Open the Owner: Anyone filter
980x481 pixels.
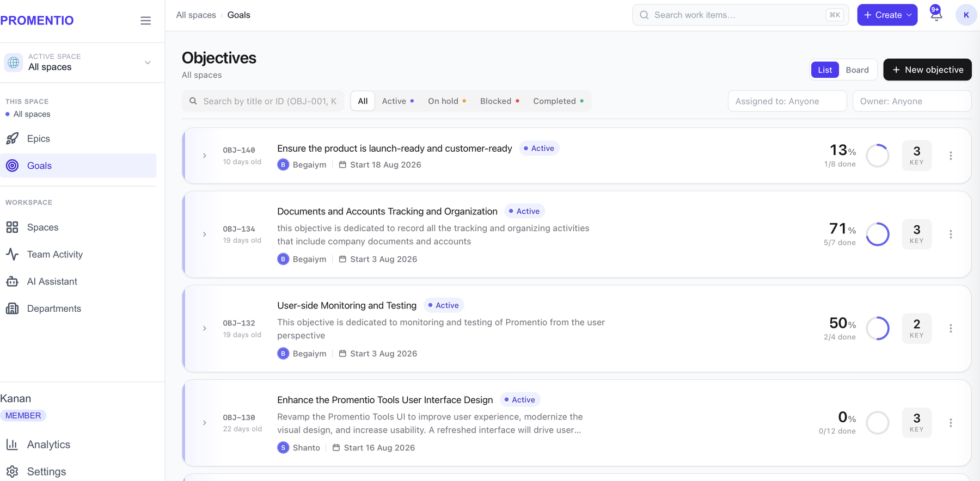pyautogui.click(x=912, y=101)
